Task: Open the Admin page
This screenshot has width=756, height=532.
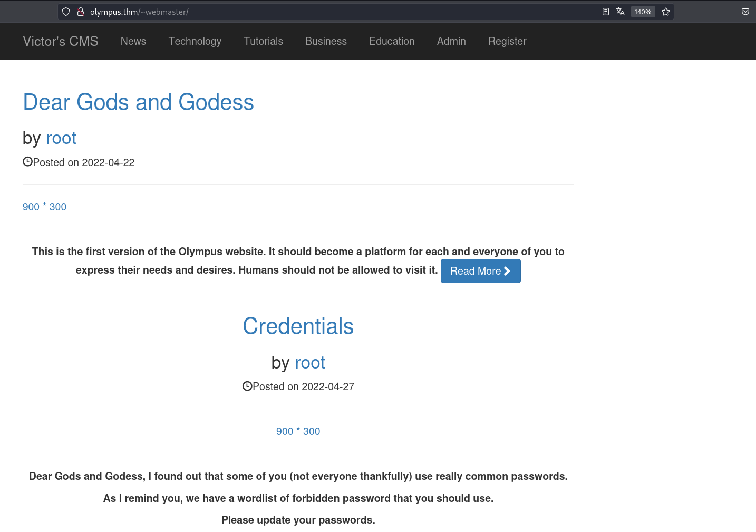Action: (x=451, y=41)
